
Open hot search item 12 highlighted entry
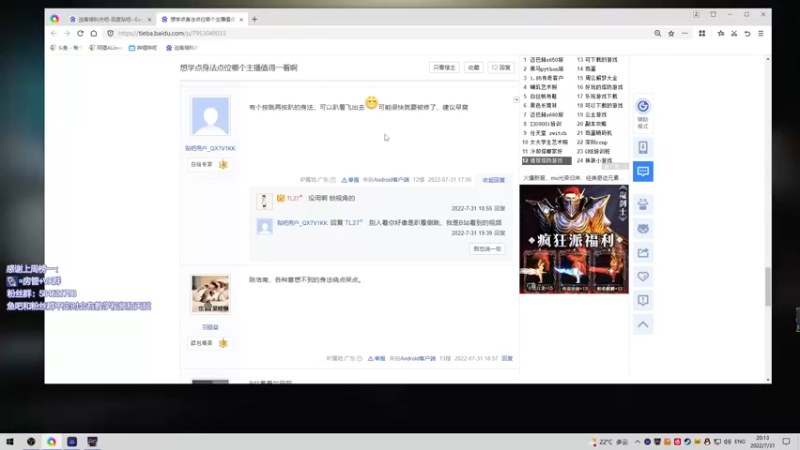[x=546, y=160]
